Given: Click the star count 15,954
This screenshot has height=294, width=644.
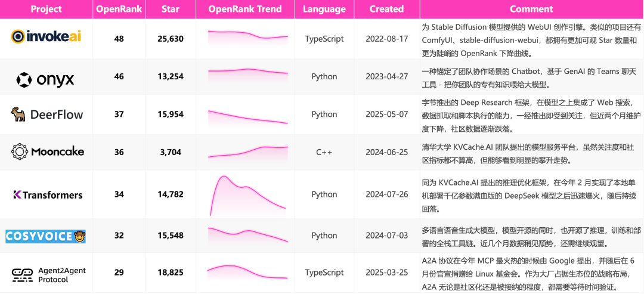Looking at the screenshot, I should (171, 114).
